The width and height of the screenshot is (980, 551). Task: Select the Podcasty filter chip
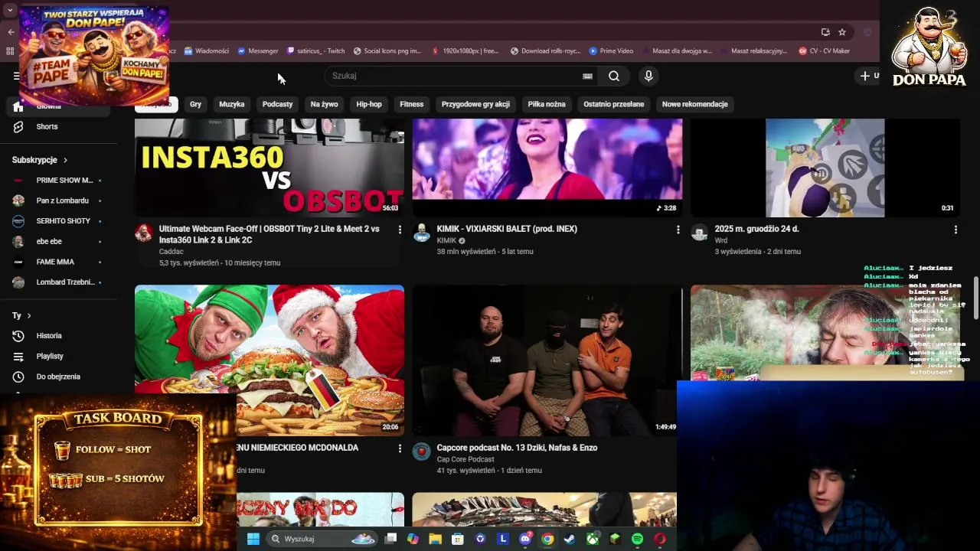click(x=277, y=104)
